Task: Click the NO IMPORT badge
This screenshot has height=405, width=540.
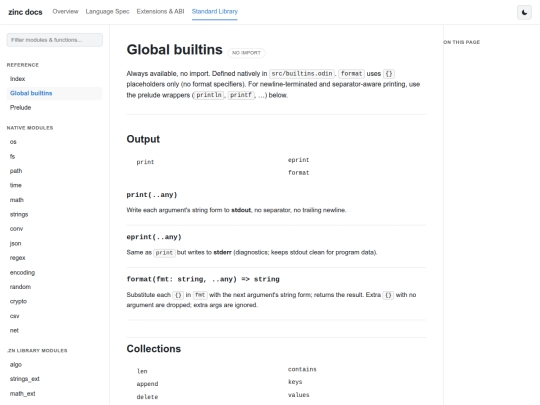Action: click(x=246, y=53)
